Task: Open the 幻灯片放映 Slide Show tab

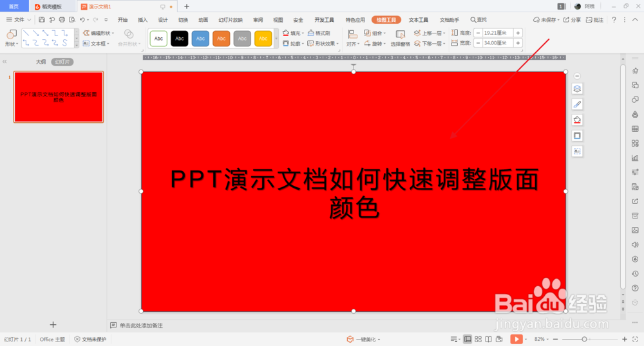Action: pyautogui.click(x=231, y=20)
